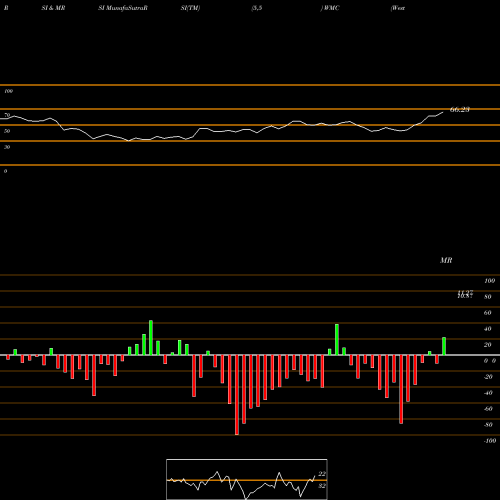
Task: Click the 'SI & MR' header text
Action: point(53,8)
